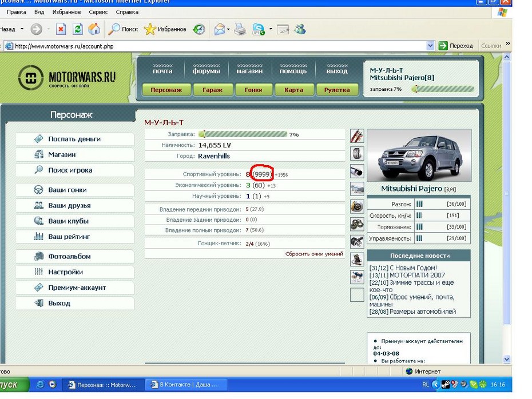Image resolution: width=532 pixels, height=399 pixels.
Task: Click the brake disc part icon
Action: [357, 206]
